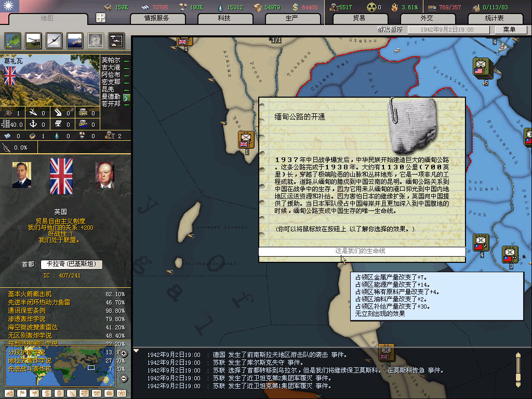The image size is (532, 399).
Task: Click the transport convoy icon 769/357
Action: pyautogui.click(x=432, y=7)
